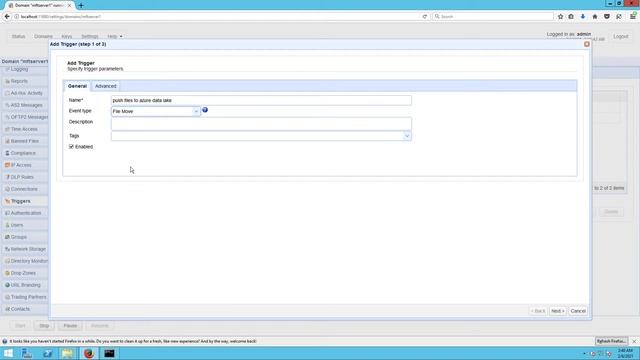Uncheck the Enabled checkbox
Viewport: 640px width, 360px height.
71,147
